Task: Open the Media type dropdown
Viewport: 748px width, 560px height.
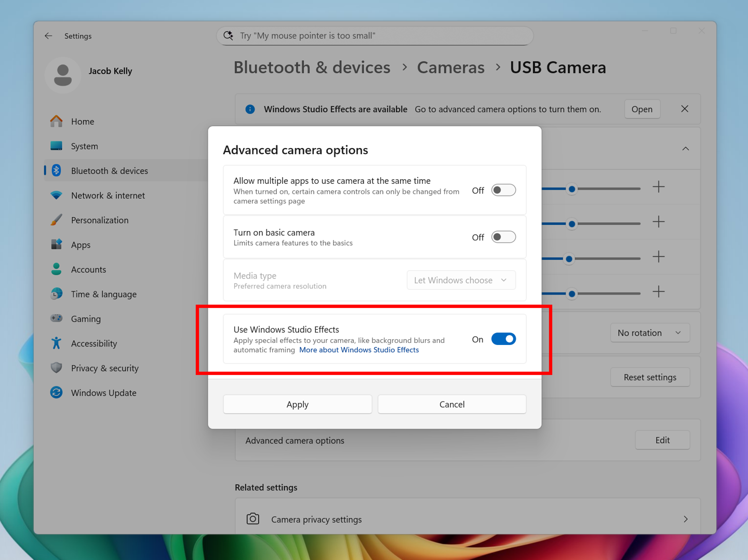Action: (x=461, y=280)
